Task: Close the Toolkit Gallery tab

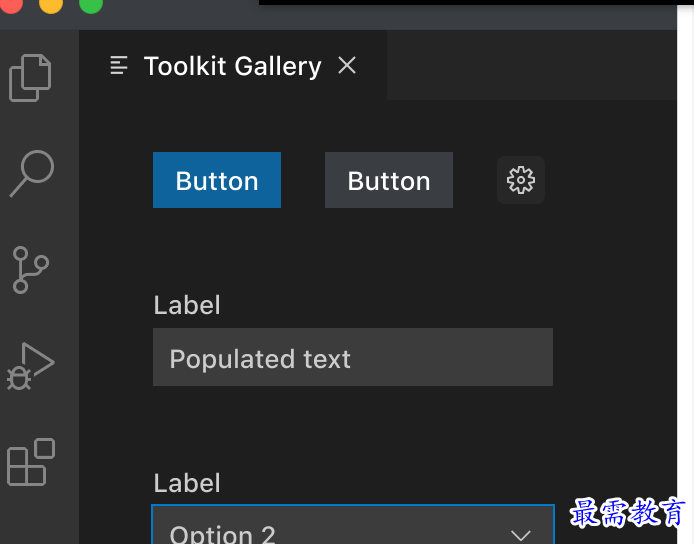Action: pyautogui.click(x=347, y=66)
